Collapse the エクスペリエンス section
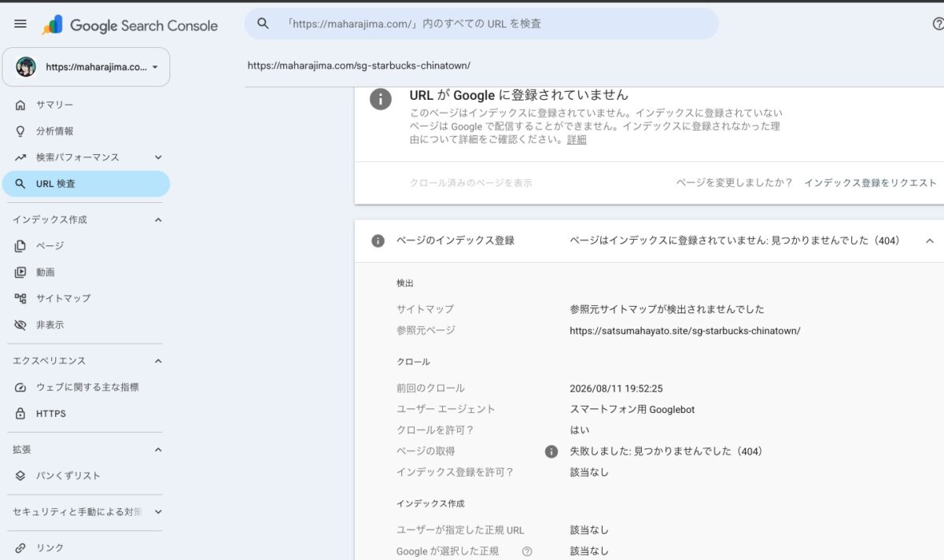Image resolution: width=944 pixels, height=560 pixels. tap(158, 361)
